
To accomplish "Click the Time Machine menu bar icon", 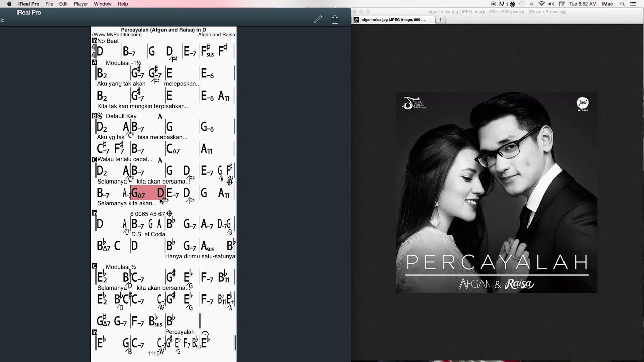I will pyautogui.click(x=522, y=4).
